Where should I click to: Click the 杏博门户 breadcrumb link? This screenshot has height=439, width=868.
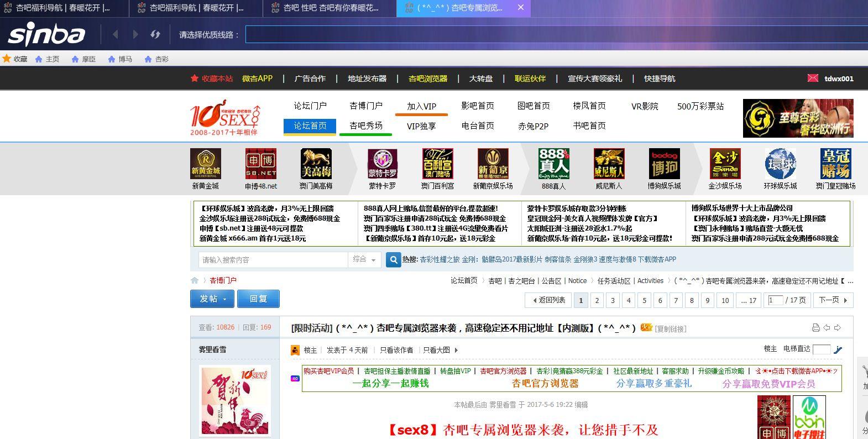click(x=223, y=280)
